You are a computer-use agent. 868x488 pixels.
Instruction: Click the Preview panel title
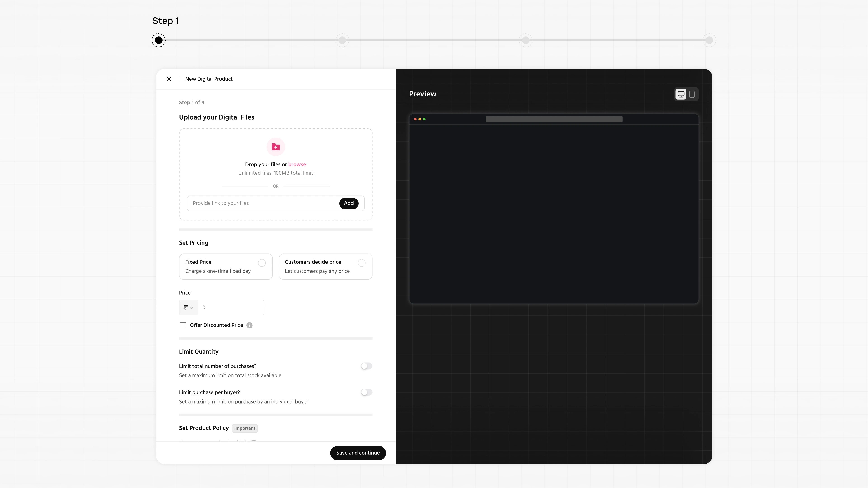coord(422,94)
